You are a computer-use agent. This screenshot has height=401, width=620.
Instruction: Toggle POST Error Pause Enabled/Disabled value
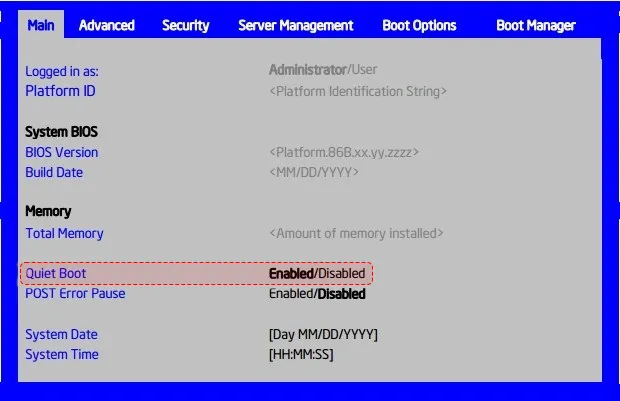pos(317,294)
